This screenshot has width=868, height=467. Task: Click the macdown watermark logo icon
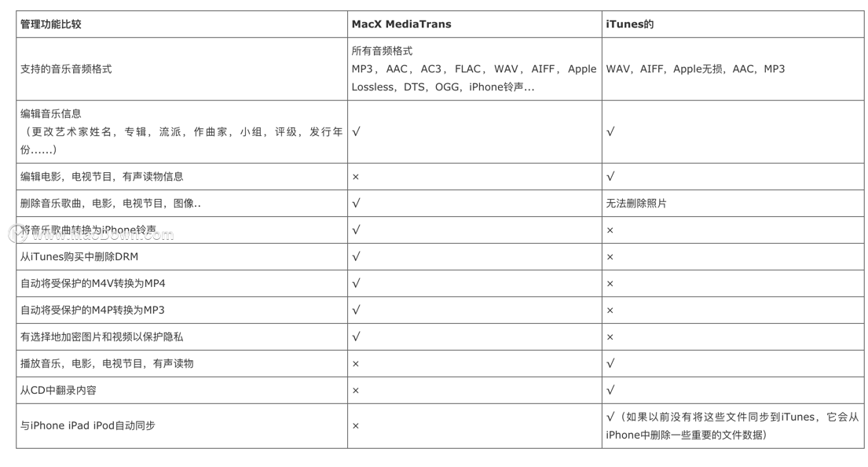[x=17, y=234]
